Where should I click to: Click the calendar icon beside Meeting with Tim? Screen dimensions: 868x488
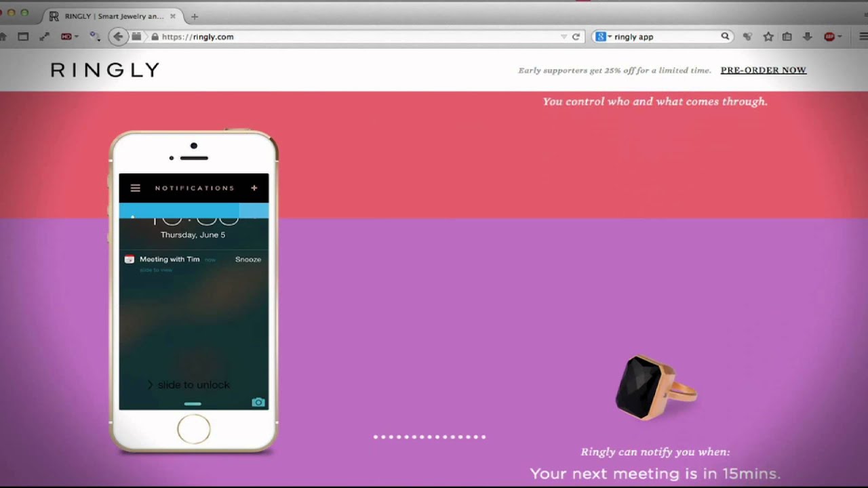[x=130, y=259]
